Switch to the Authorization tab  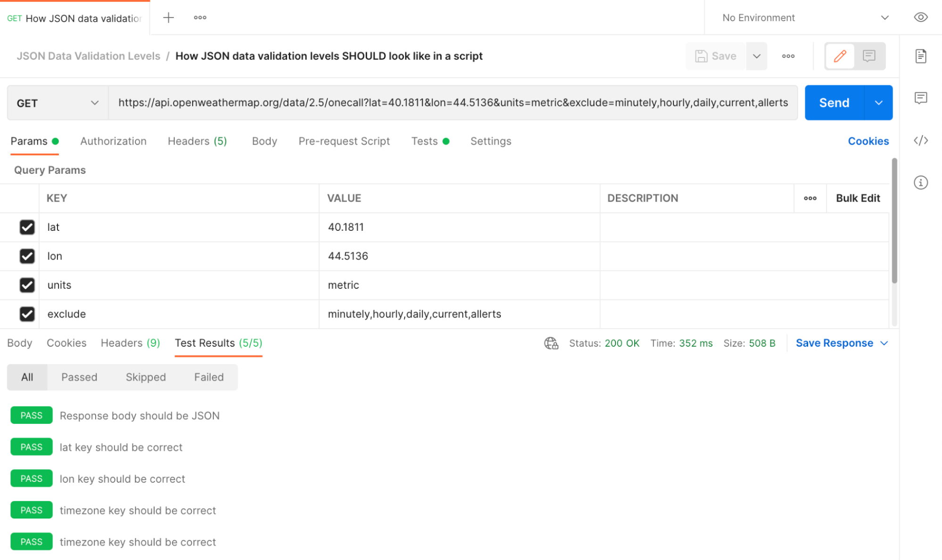pos(113,141)
